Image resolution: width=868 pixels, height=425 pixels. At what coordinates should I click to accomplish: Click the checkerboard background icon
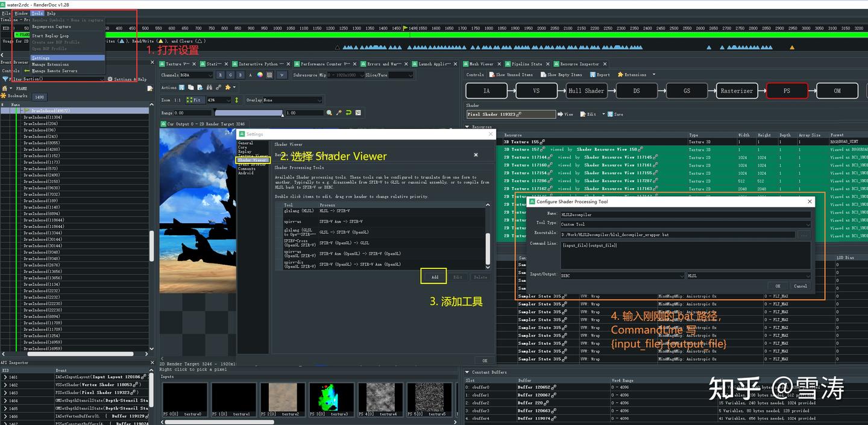tap(269, 75)
